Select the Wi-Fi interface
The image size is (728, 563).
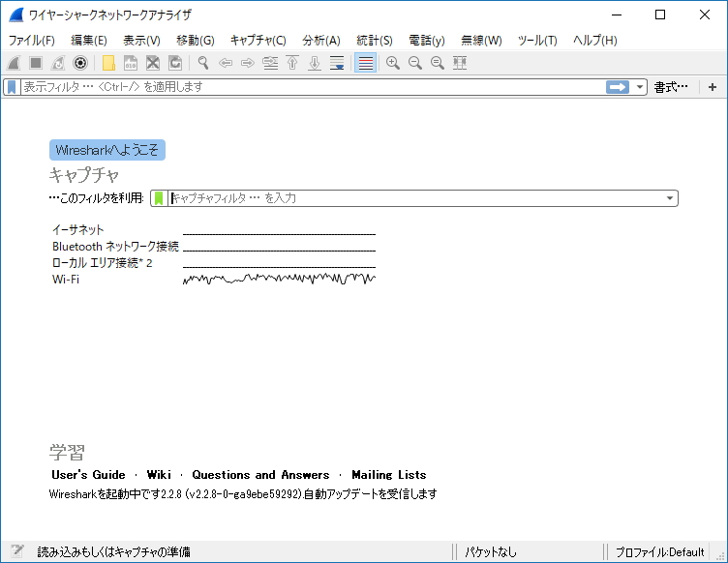click(66, 280)
